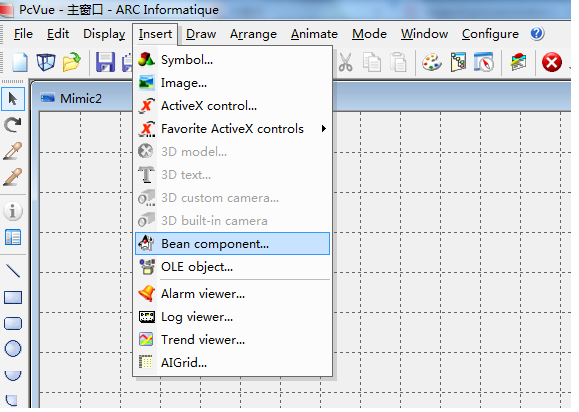Open folder icon in toolbar
Image resolution: width=579 pixels, height=412 pixels.
(72, 62)
